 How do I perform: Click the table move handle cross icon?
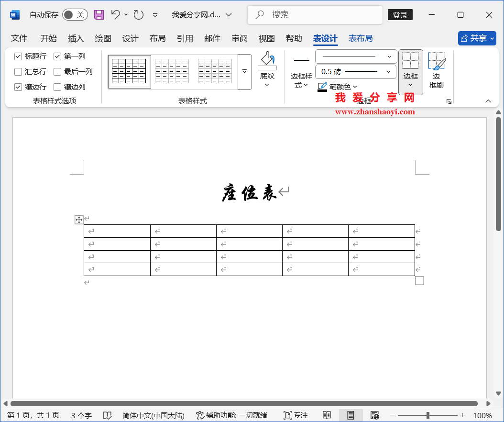coord(79,220)
